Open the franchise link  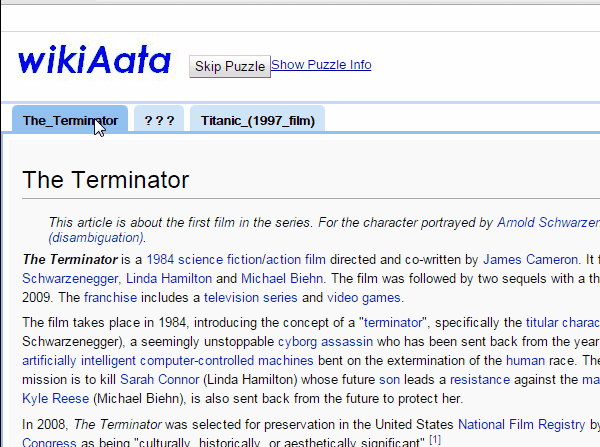tap(110, 298)
